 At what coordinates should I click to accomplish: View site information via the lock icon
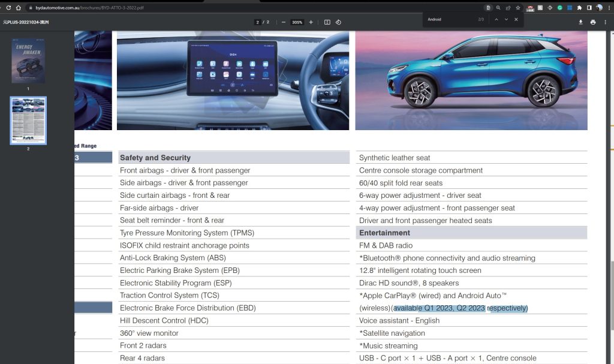(x=31, y=8)
